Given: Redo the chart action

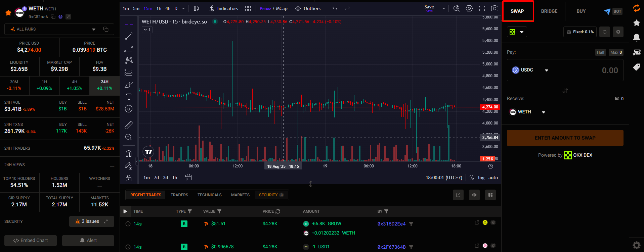Looking at the screenshot, I should click(347, 8).
